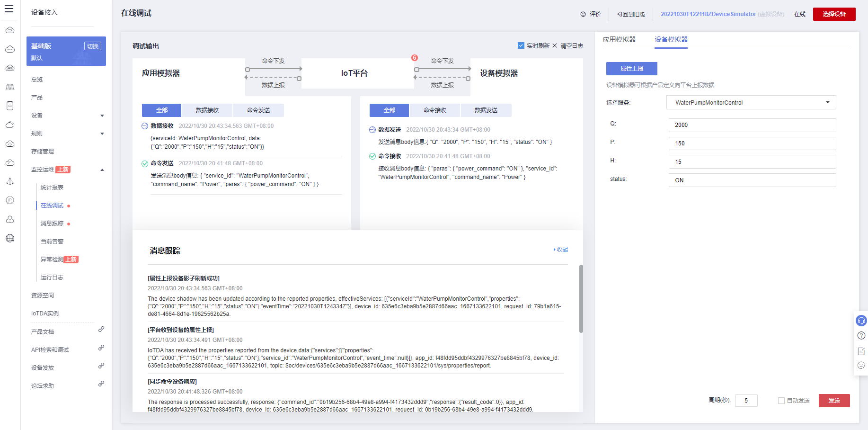This screenshot has width=868, height=430.
Task: Collapse the 数据发送 log entry circle icon
Action: point(372,130)
